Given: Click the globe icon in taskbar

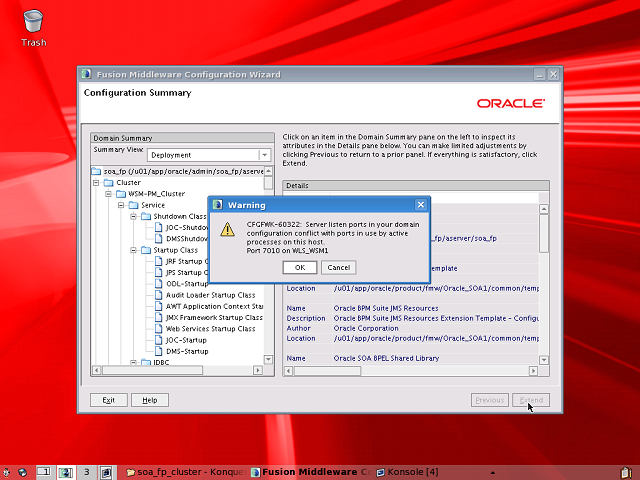Looking at the screenshot, I should (x=22, y=472).
